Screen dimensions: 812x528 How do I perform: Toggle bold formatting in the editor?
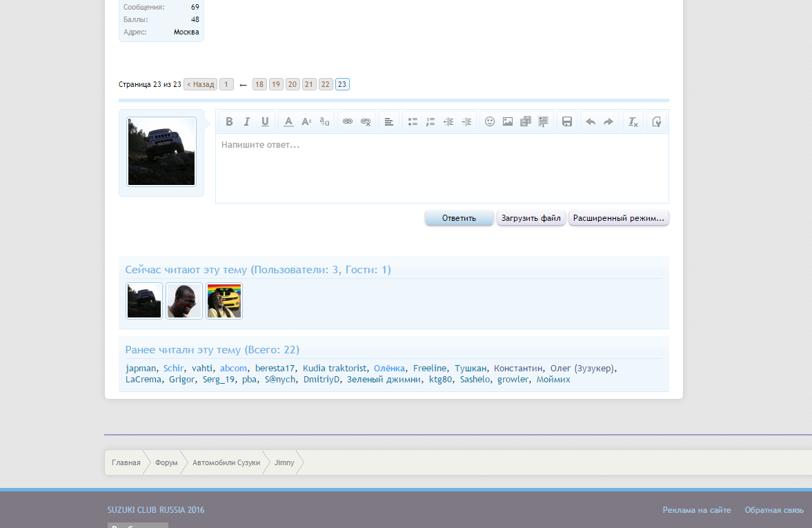click(x=229, y=121)
